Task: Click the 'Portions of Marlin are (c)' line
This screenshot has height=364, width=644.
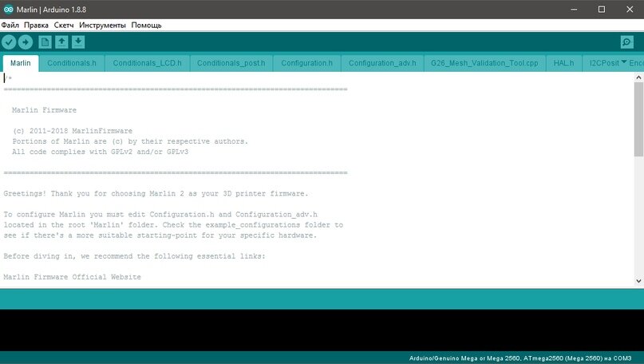Action: 130,141
